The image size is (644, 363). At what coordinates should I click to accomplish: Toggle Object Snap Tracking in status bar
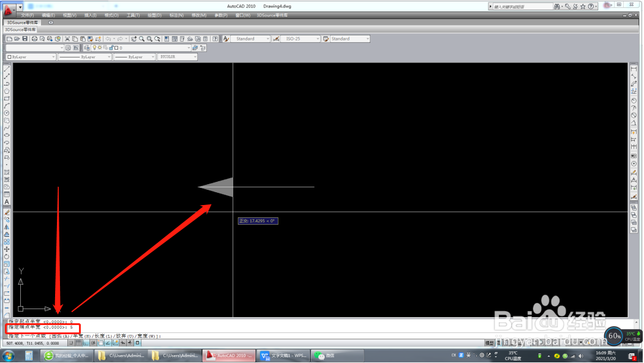(108, 342)
